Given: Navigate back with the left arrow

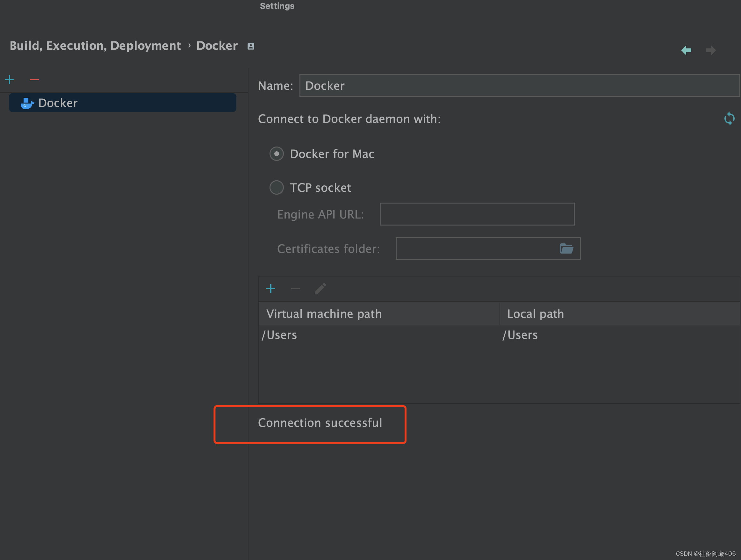Looking at the screenshot, I should click(x=687, y=50).
